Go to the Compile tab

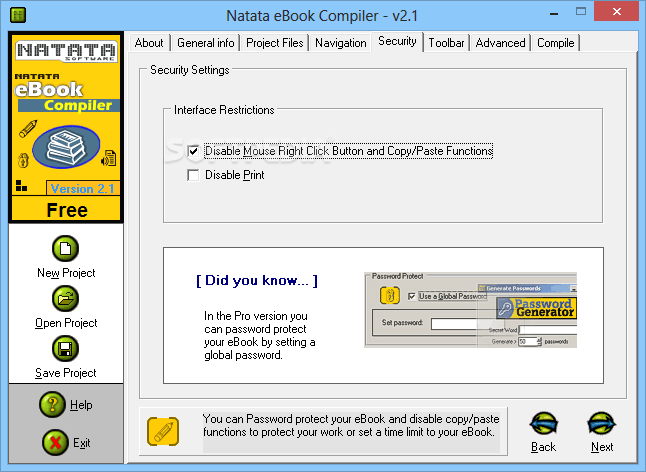pos(556,43)
